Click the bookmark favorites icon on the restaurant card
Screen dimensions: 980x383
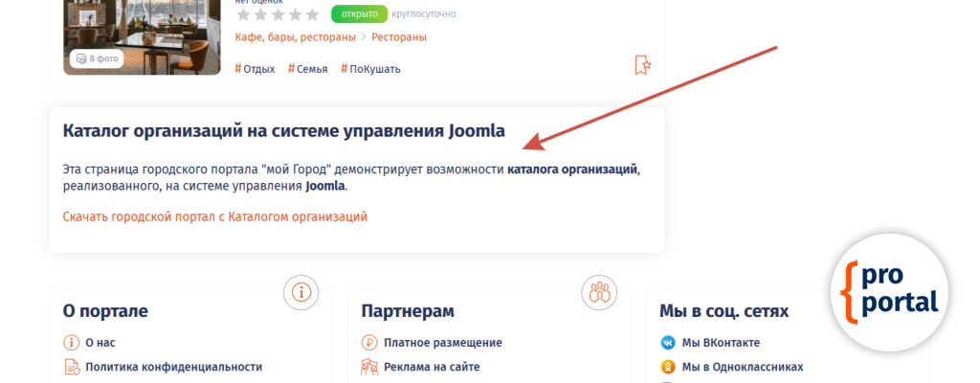pyautogui.click(x=643, y=65)
